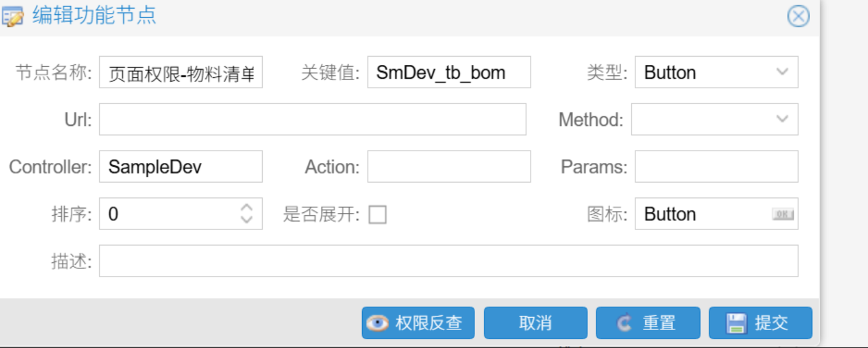Click the OK icon in 图标 field
This screenshot has width=868, height=348.
pyautogui.click(x=783, y=214)
